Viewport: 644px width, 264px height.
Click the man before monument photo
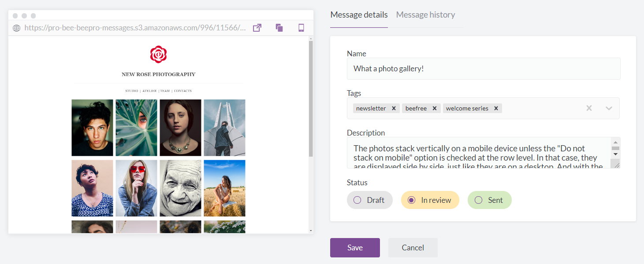(224, 128)
